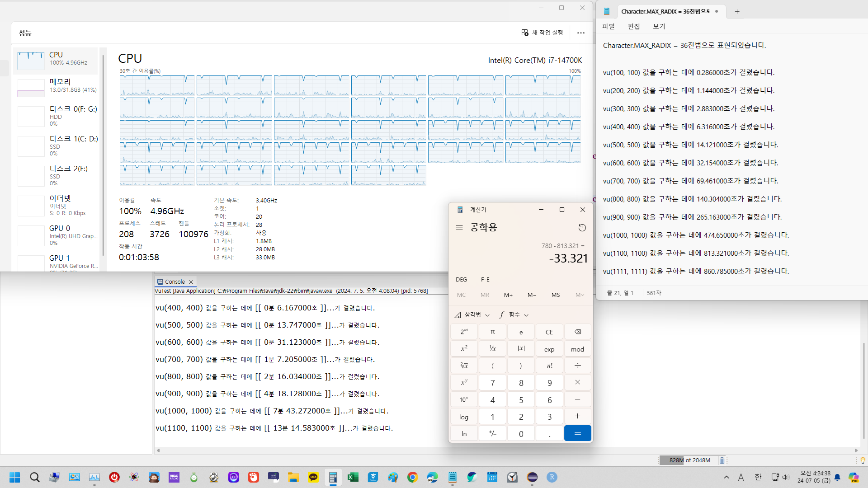Click run new task icon
The height and width of the screenshot is (488, 868).
click(x=525, y=33)
